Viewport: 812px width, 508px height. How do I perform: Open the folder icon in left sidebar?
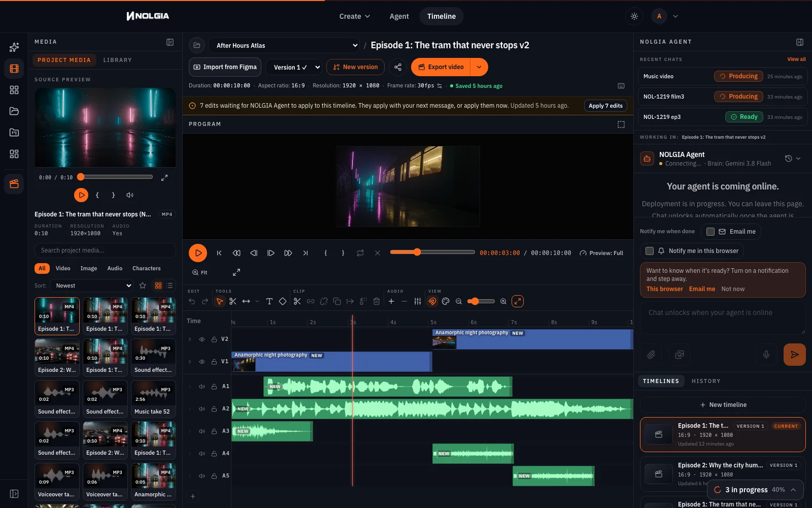[x=14, y=111]
